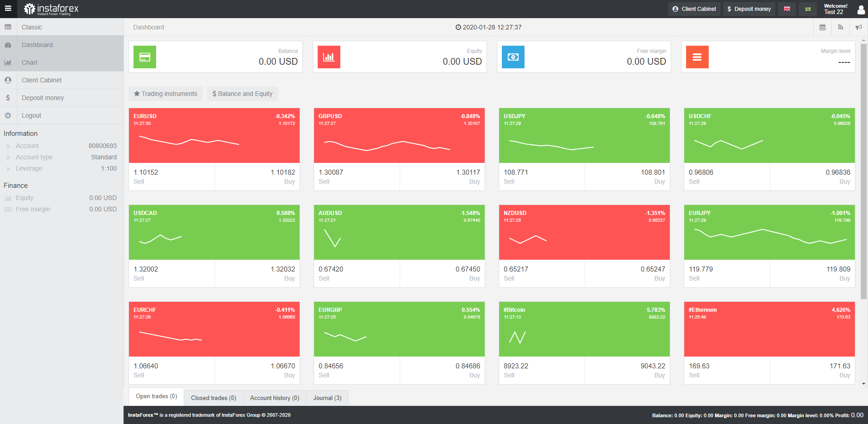Viewport: 868px width, 424px height.
Task: Click the user profile avatar icon
Action: click(861, 10)
